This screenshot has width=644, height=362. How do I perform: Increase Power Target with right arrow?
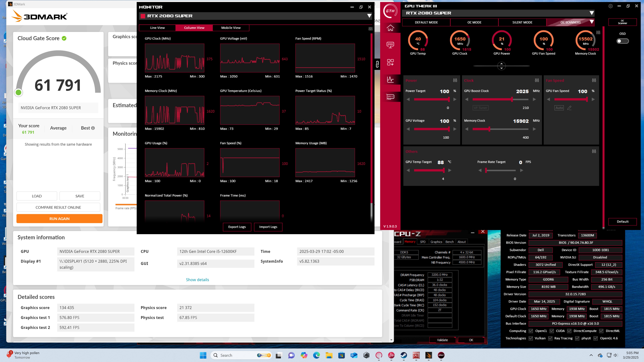[x=455, y=99]
